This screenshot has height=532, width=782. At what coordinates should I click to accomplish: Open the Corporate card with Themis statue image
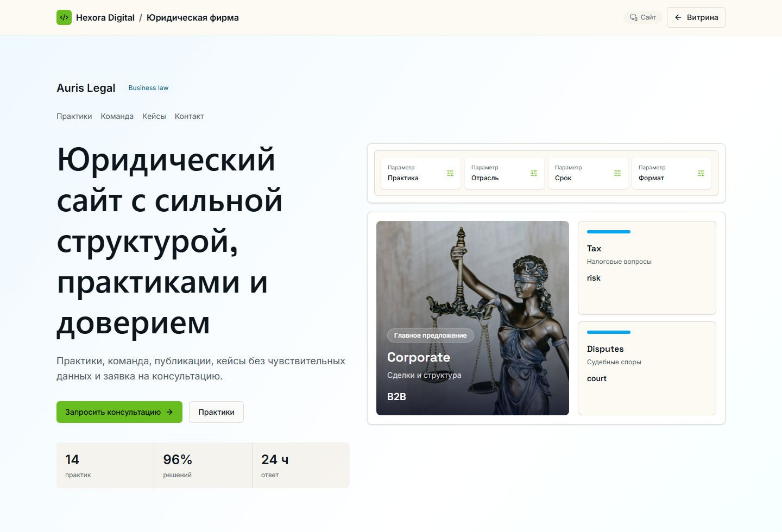tap(472, 318)
